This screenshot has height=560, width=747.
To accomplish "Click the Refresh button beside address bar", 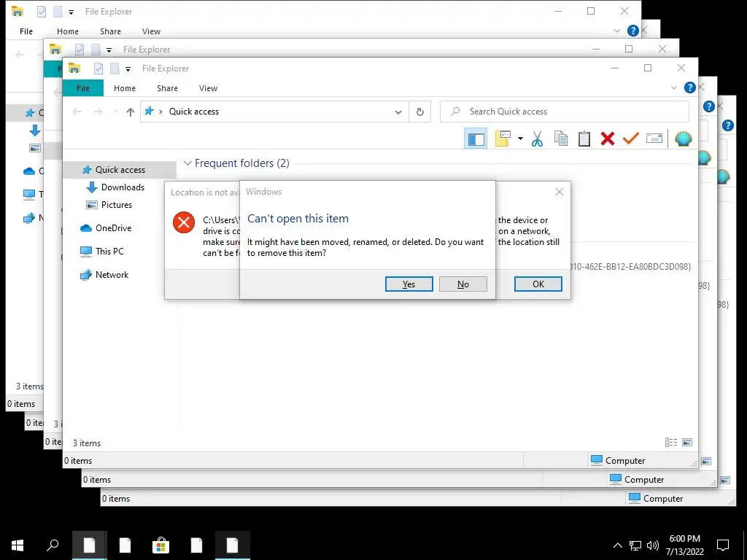I will click(419, 112).
